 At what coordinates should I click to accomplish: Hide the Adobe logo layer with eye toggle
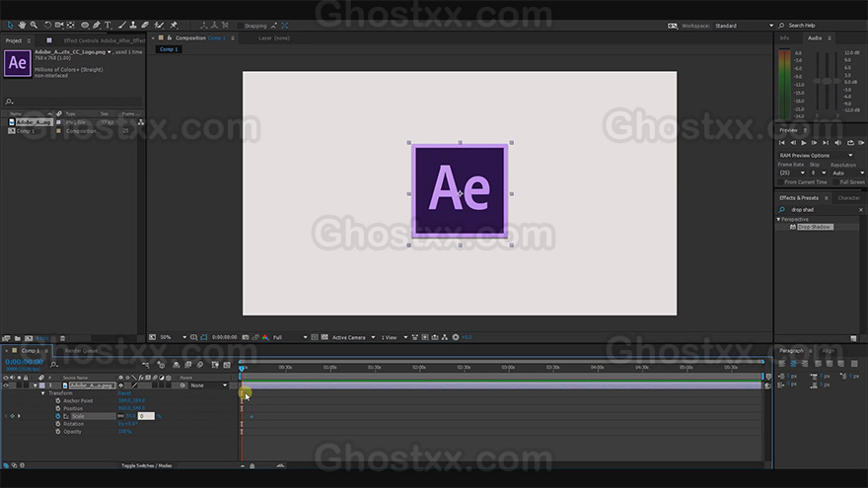[x=6, y=385]
